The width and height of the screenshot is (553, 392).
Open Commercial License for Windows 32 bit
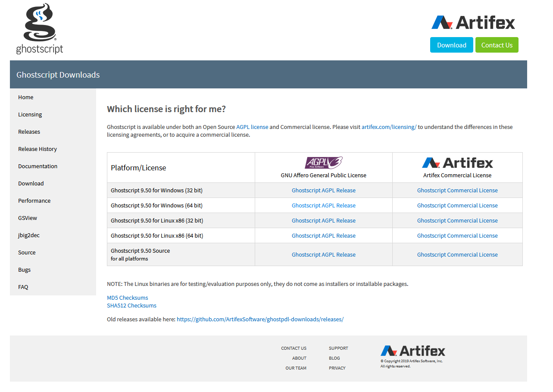(457, 190)
